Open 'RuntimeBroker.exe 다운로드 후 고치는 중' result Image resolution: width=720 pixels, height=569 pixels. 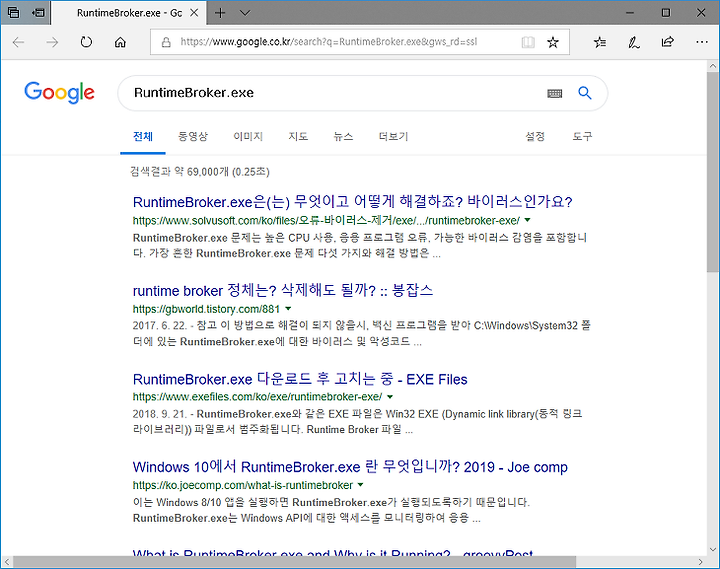[x=300, y=379]
